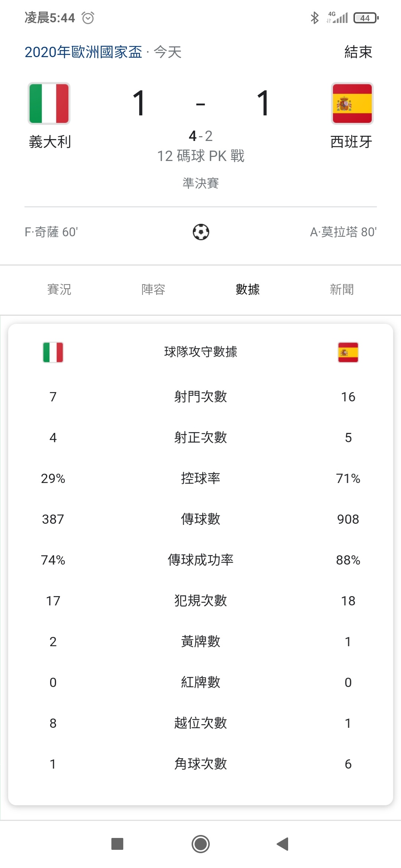This screenshot has width=401, height=868.
Task: Tap the Spain flag icon in header
Action: [x=352, y=103]
